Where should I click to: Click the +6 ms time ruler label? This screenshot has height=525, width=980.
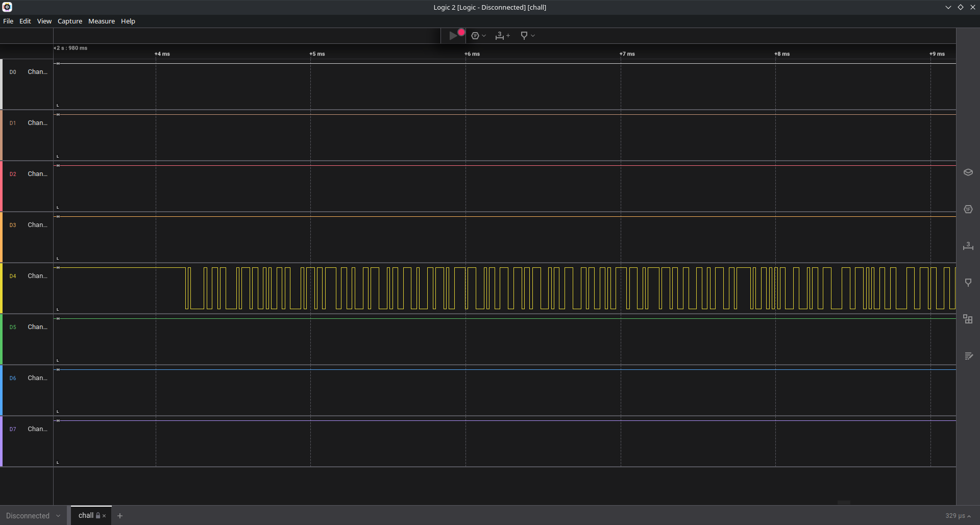[472, 54]
